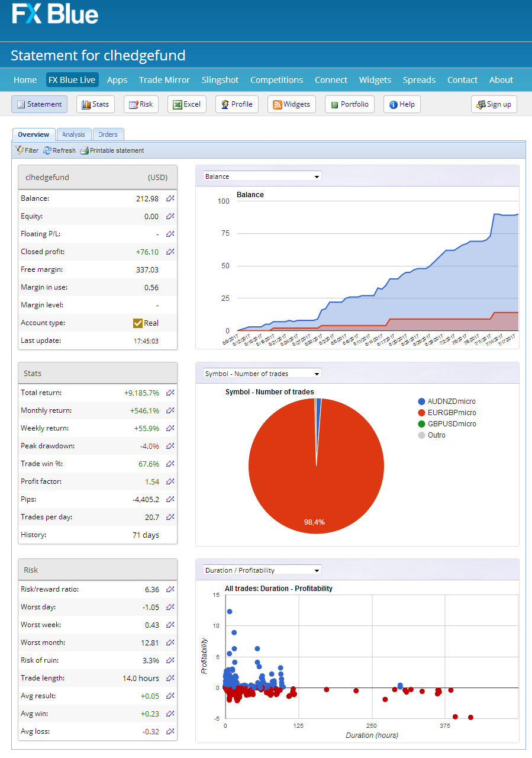Switch to the Overview tab
This screenshot has height=758, width=532.
[34, 134]
